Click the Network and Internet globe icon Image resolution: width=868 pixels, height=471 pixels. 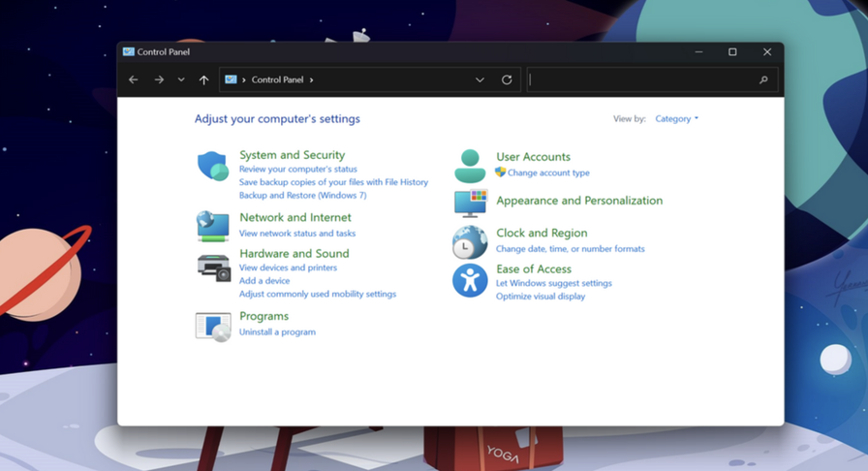[212, 226]
